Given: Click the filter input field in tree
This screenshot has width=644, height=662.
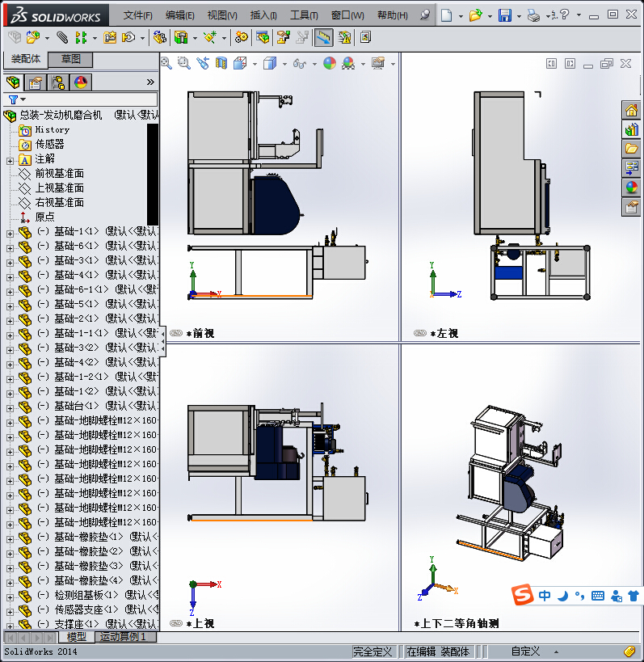Looking at the screenshot, I should tap(80, 99).
